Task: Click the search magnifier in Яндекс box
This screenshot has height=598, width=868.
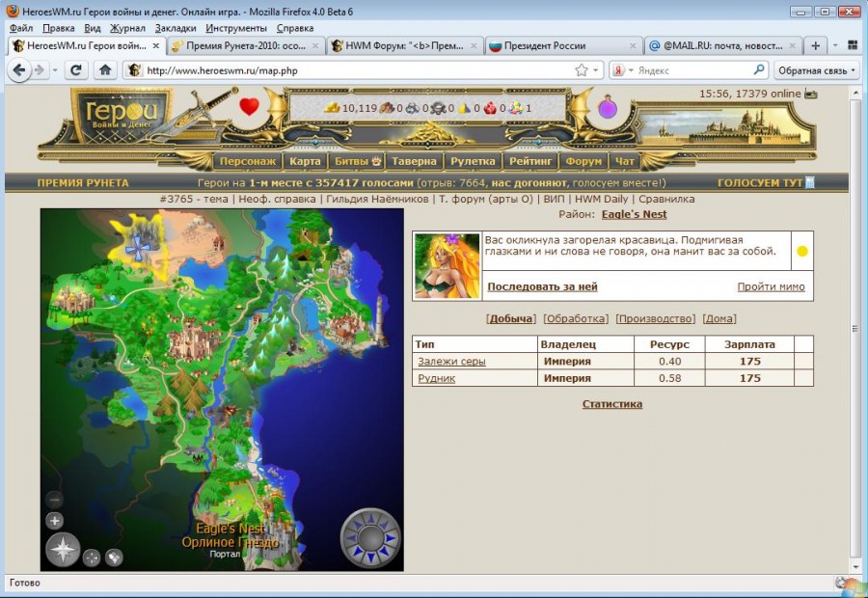Action: click(x=759, y=69)
